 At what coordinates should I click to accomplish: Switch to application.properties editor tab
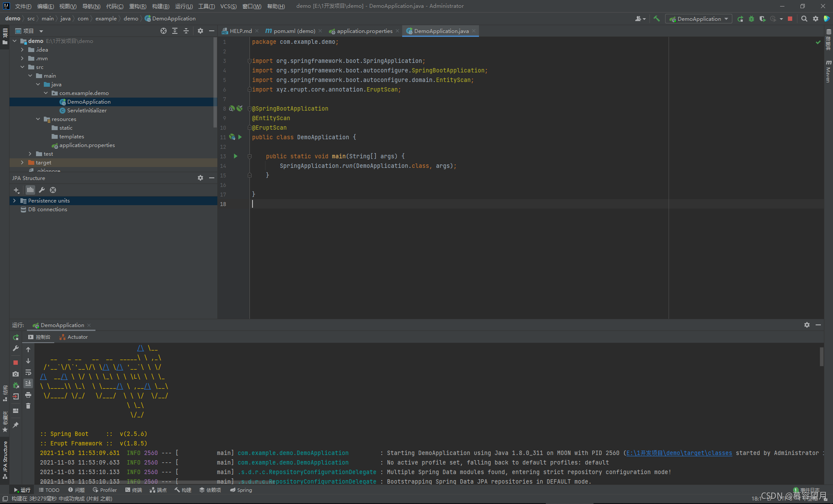pyautogui.click(x=364, y=31)
